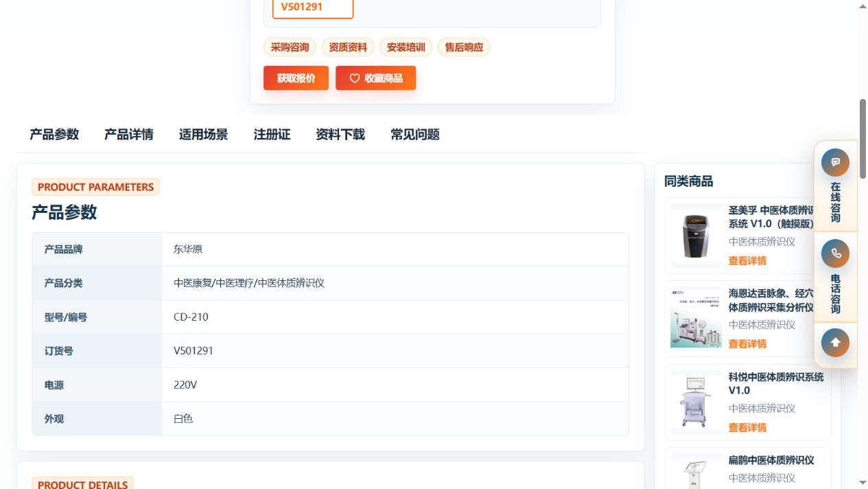
Task: Open the 科悦中医体质辨识系统 V1.0 title
Action: point(776,383)
